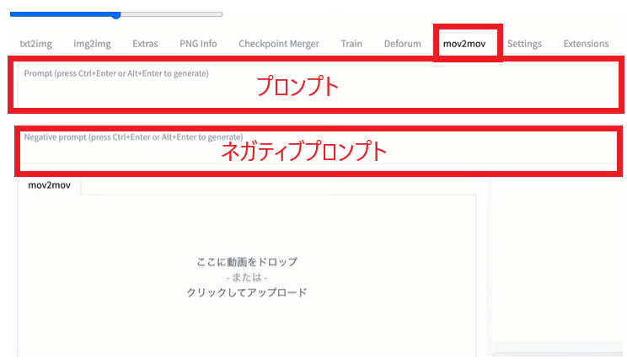Select the PNG Info tab
This screenshot has height=364, width=627.
click(x=198, y=44)
